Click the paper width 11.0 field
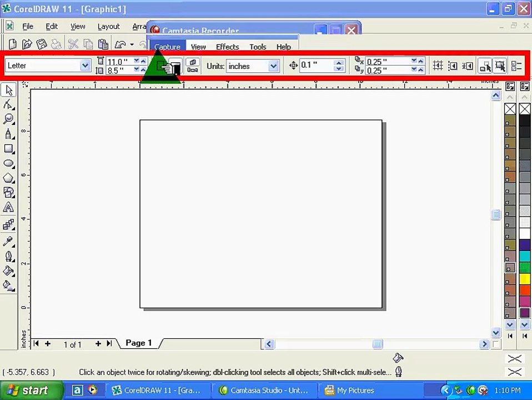Image resolution: width=532 pixels, height=400 pixels. pos(119,62)
